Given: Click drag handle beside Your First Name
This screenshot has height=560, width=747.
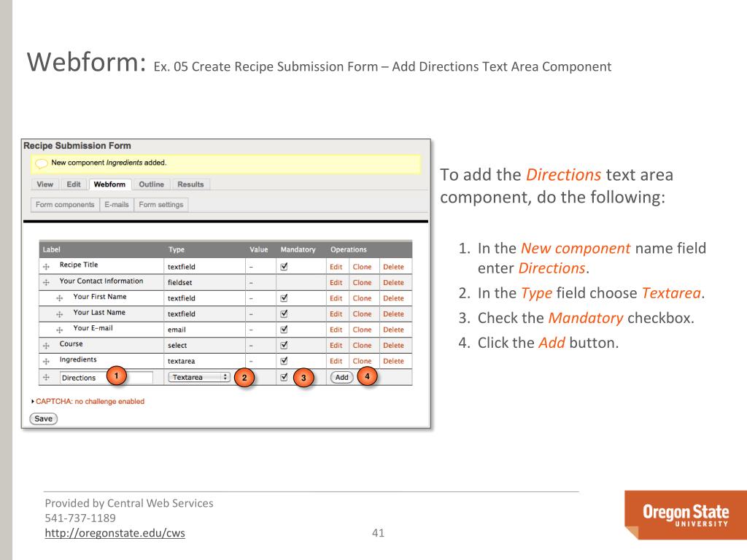Looking at the screenshot, I should pyautogui.click(x=60, y=298).
